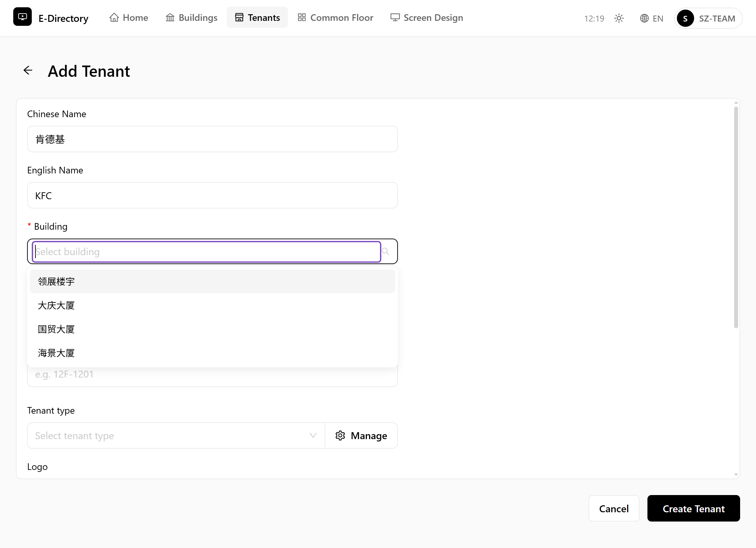Screen dimensions: 756x548
Task: Click the SZ-TEAM user avatar
Action: point(685,18)
